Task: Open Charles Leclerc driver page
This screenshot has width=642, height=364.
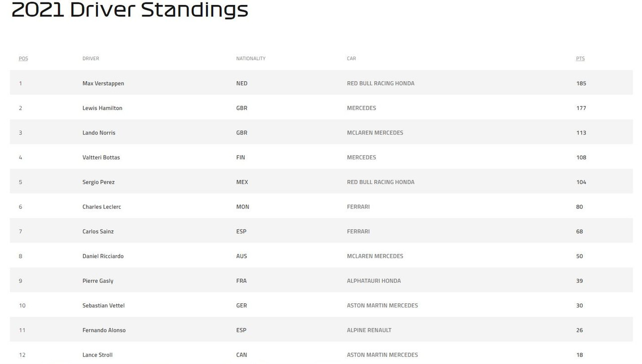Action: 102,207
